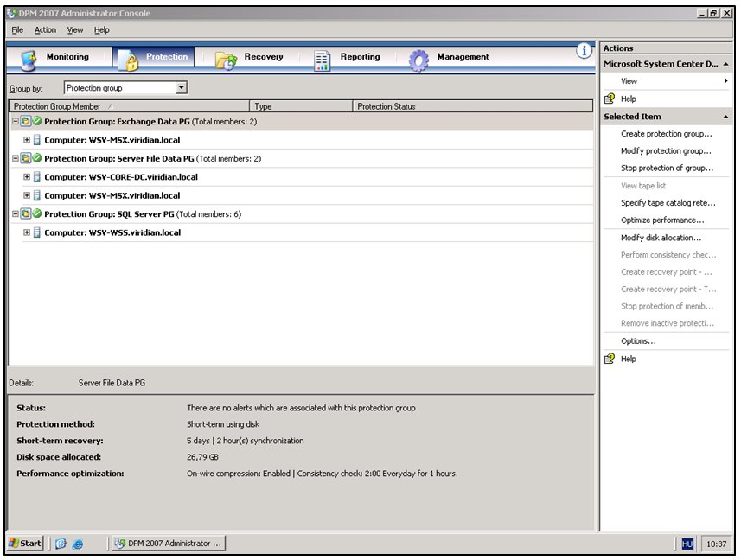This screenshot has height=560, width=741.
Task: Click the Server File Data PG group folder icon
Action: click(26, 158)
